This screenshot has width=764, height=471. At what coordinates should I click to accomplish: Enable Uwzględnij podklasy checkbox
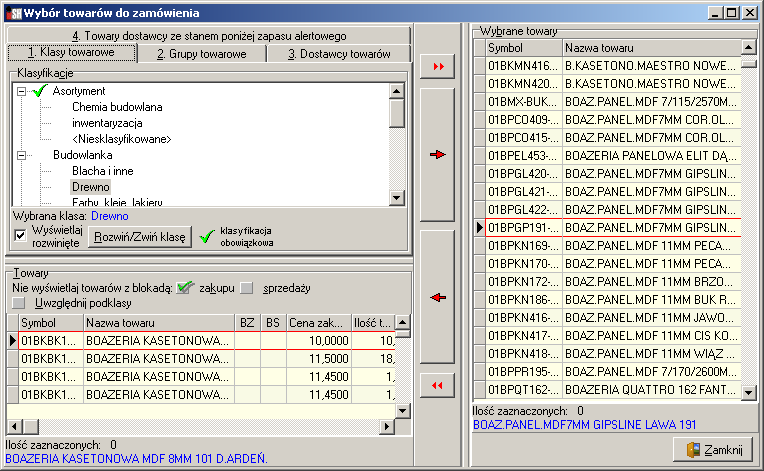pyautogui.click(x=19, y=303)
